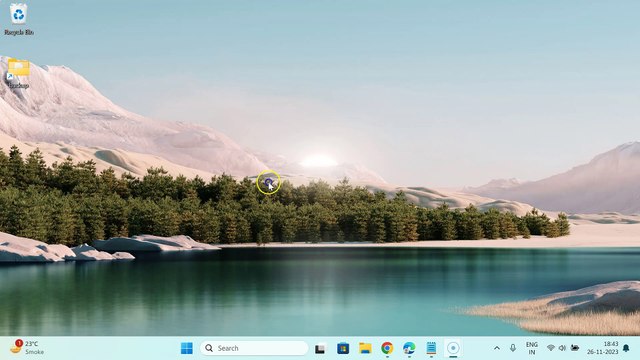Viewport: 640px width, 360px height.
Task: Open Wi-Fi network quick settings
Action: pos(551,348)
